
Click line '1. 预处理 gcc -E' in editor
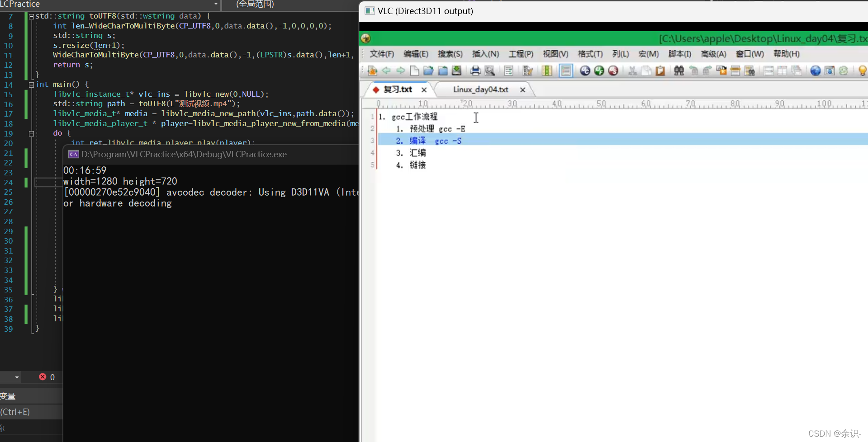(431, 129)
